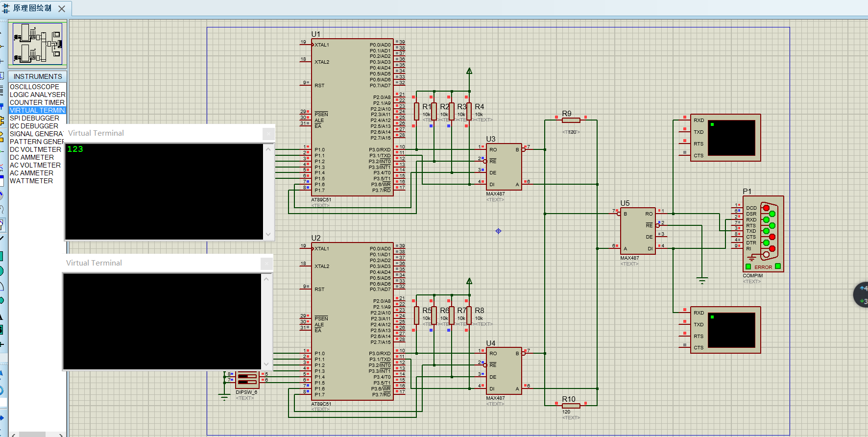Toggle lower switch of DIPSW_6

coord(247,382)
